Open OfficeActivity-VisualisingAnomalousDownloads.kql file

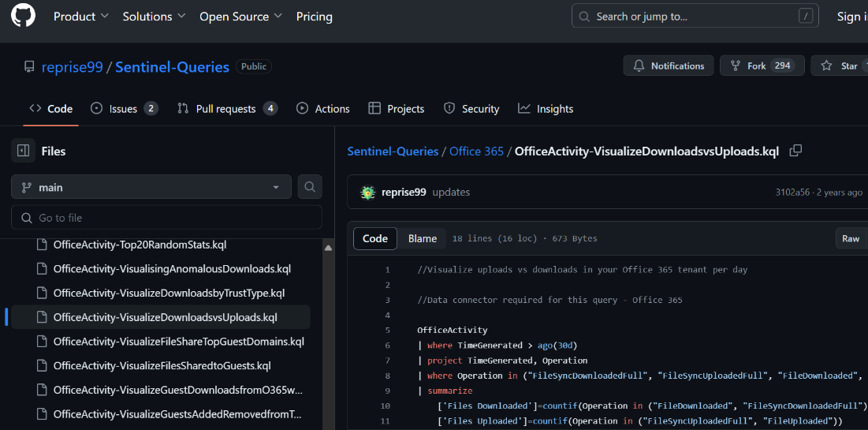[x=172, y=269]
